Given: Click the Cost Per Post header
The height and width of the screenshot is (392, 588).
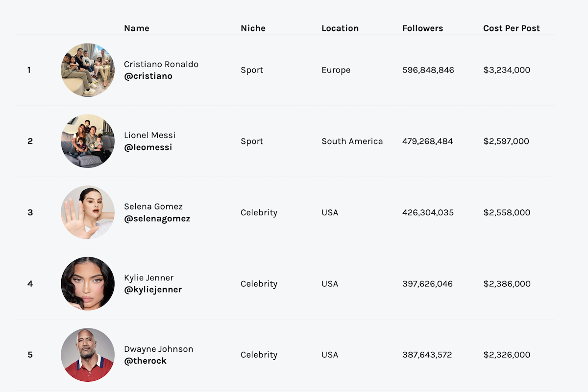Looking at the screenshot, I should point(512,28).
